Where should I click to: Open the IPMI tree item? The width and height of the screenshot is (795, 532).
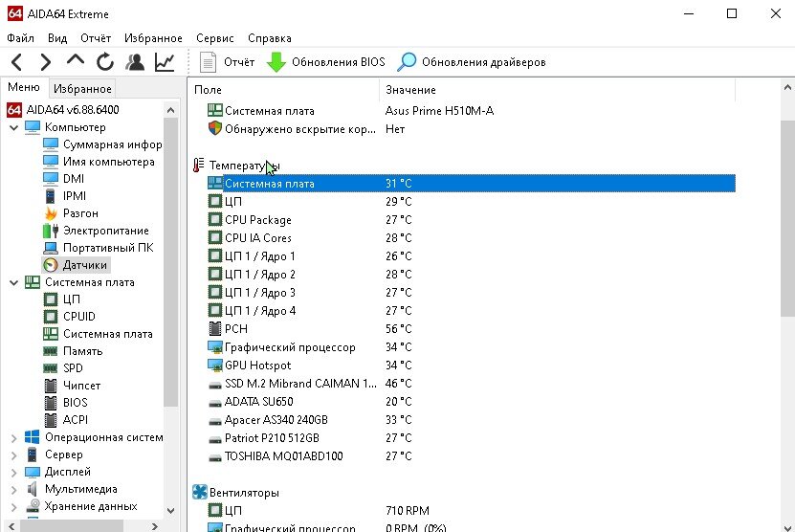pyautogui.click(x=74, y=196)
